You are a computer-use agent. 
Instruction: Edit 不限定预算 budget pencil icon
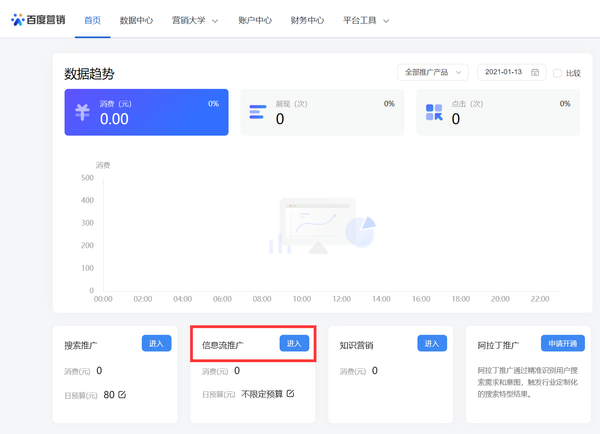click(290, 393)
